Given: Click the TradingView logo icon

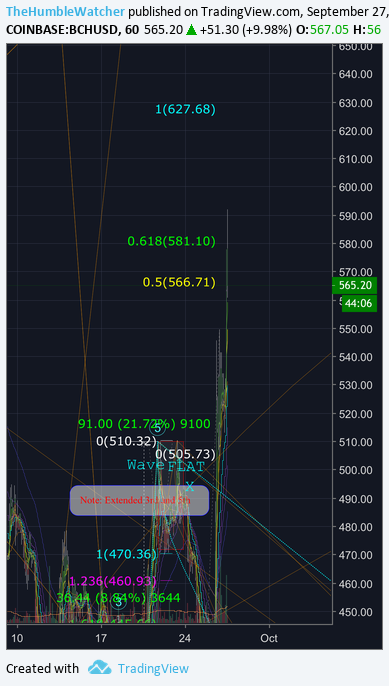Looking at the screenshot, I should click(99, 667).
